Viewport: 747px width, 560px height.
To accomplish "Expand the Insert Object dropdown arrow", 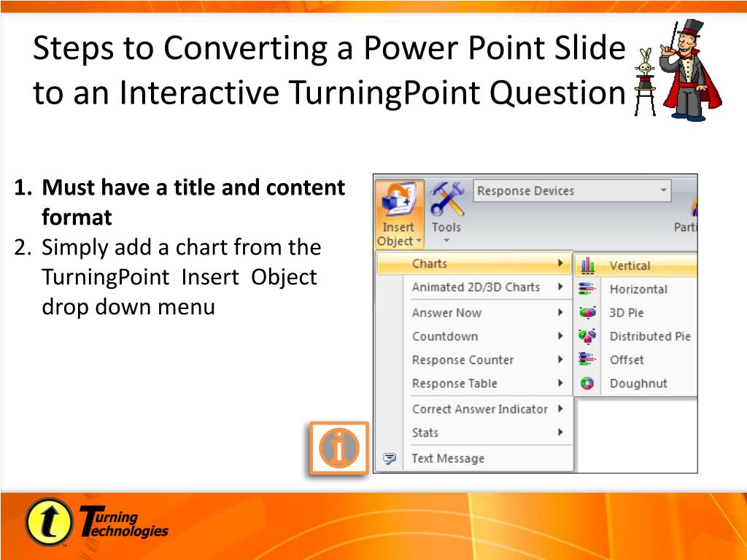I will click(x=419, y=241).
